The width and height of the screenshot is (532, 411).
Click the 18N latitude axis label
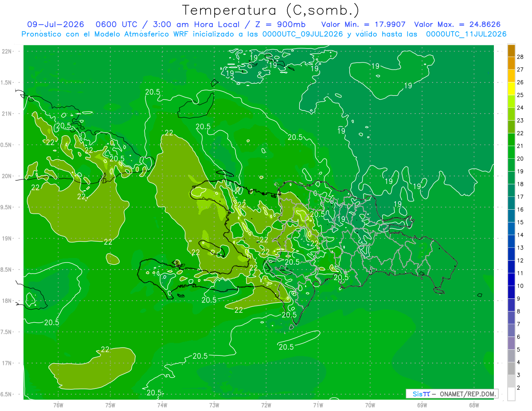point(7,301)
